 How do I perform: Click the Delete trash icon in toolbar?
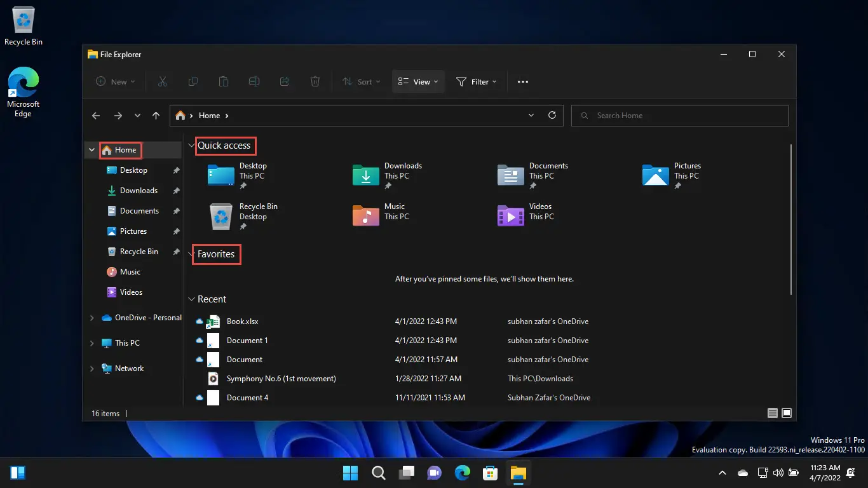coord(315,81)
